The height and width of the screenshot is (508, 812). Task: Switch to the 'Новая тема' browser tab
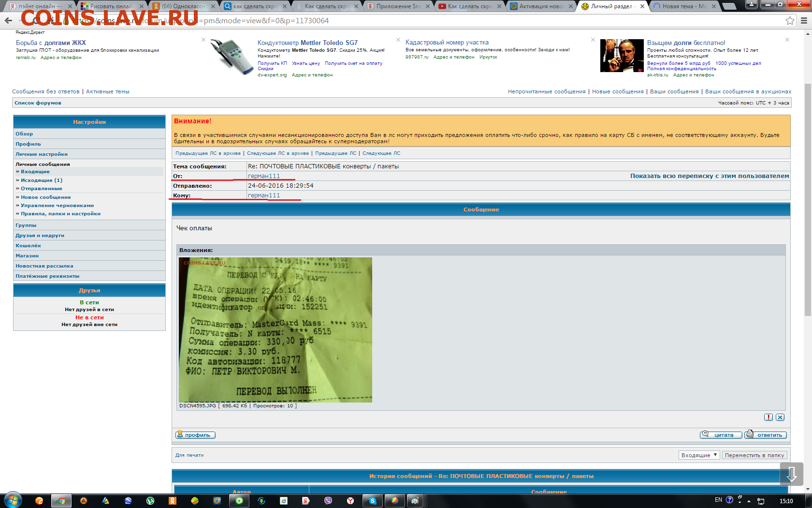pos(684,6)
